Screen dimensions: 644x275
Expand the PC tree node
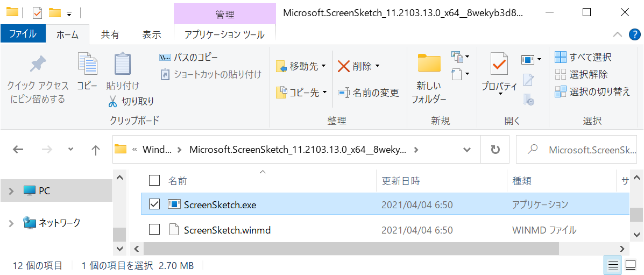tap(11, 191)
